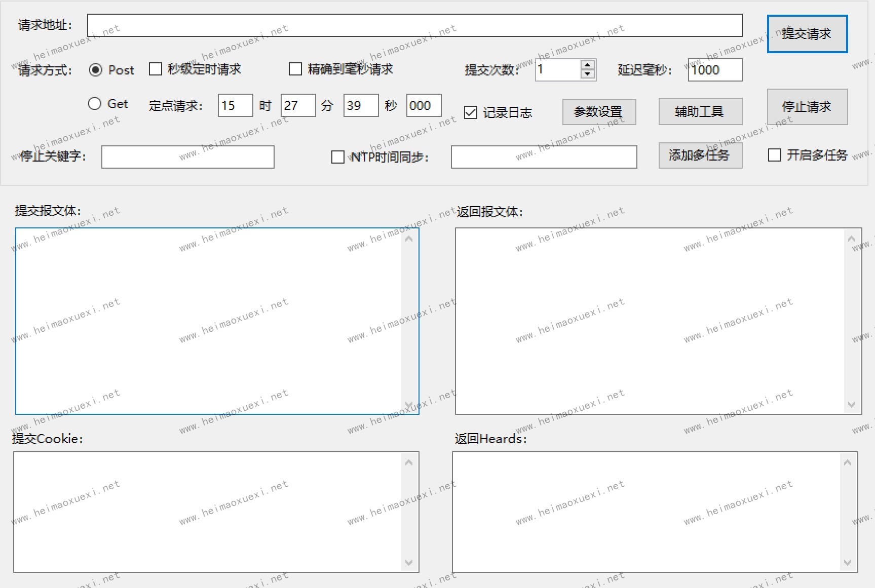Enable 精确到毫秒请求 checkbox
875x588 pixels.
coord(295,69)
